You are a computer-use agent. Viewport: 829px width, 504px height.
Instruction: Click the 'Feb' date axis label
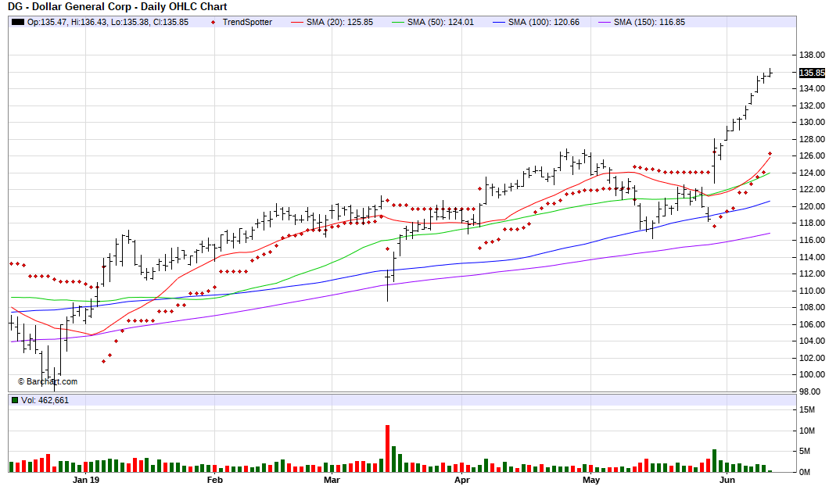click(x=214, y=480)
